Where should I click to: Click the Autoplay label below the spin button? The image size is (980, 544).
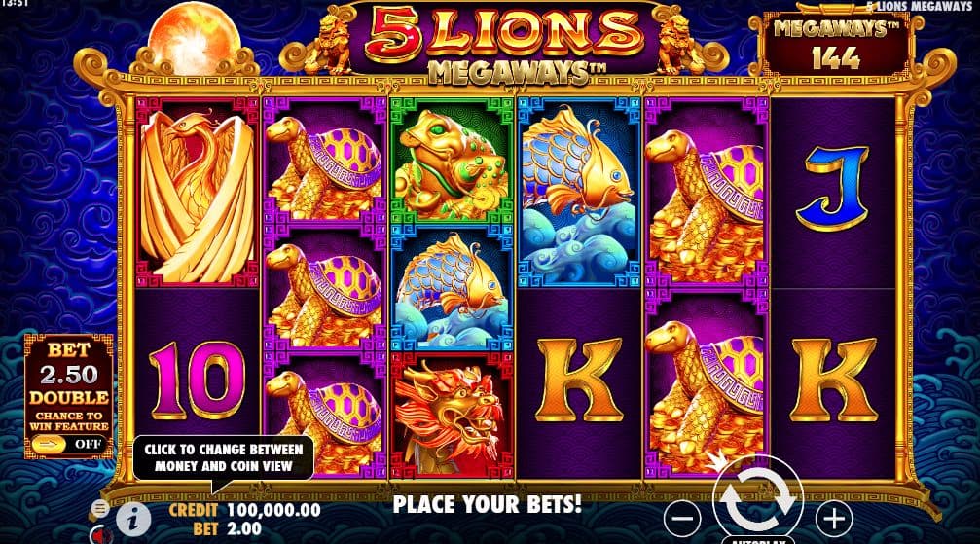757,540
